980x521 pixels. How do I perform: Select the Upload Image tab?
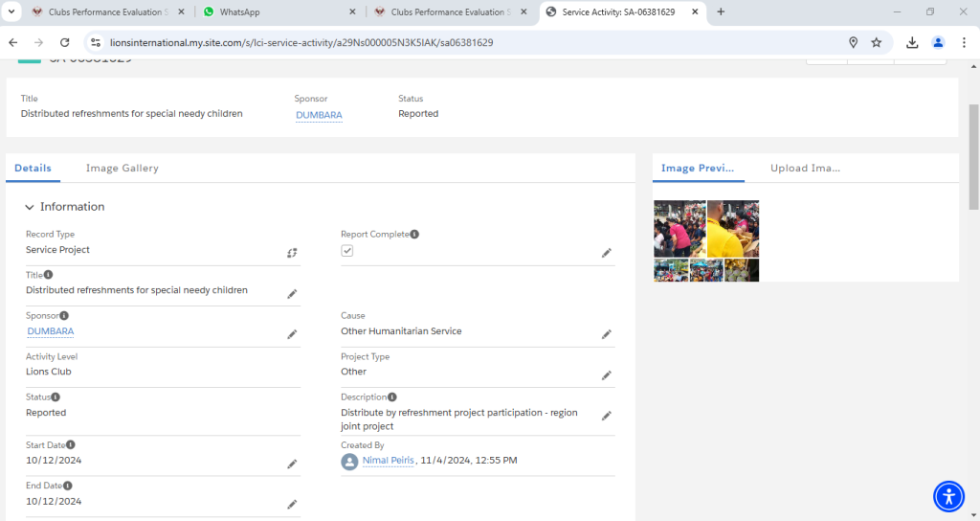(805, 168)
